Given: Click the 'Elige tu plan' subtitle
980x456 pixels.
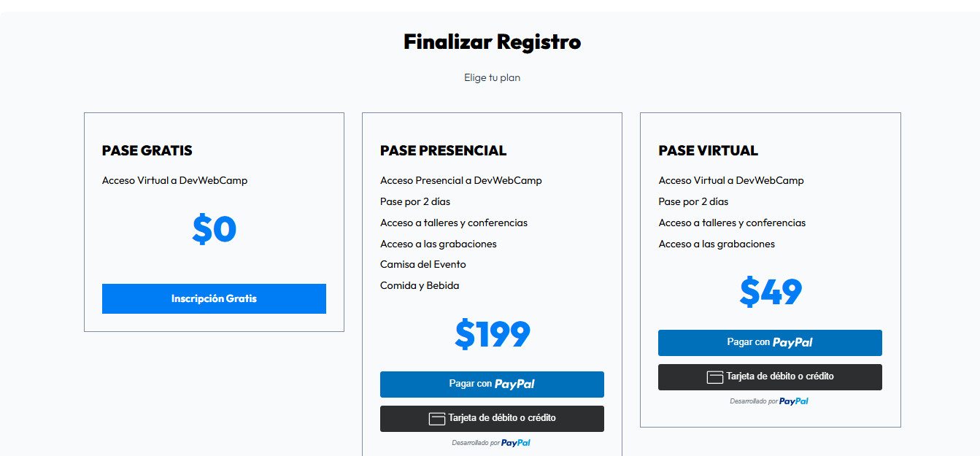Looking at the screenshot, I should click(492, 77).
